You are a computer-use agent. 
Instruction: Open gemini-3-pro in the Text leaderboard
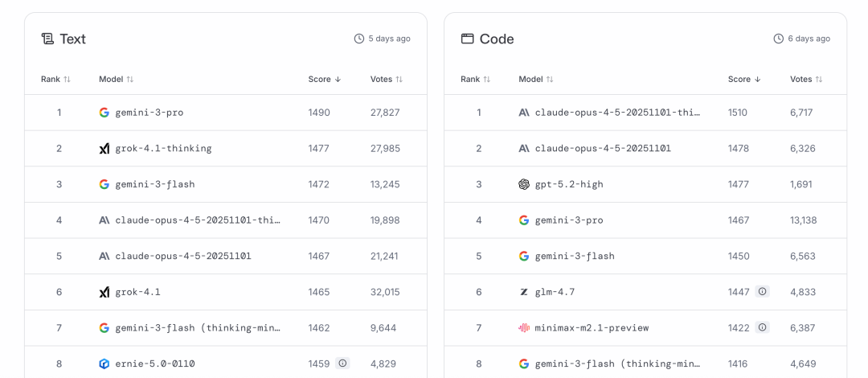[149, 113]
